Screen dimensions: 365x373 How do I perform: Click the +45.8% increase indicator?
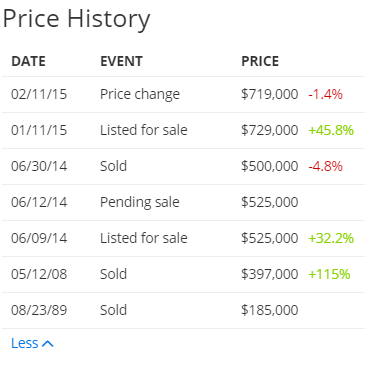pos(331,130)
